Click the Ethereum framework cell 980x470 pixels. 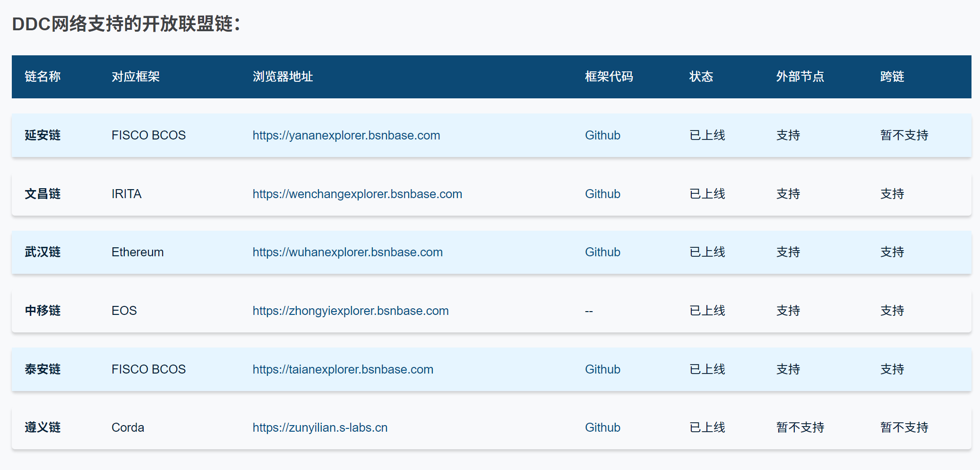pos(138,252)
